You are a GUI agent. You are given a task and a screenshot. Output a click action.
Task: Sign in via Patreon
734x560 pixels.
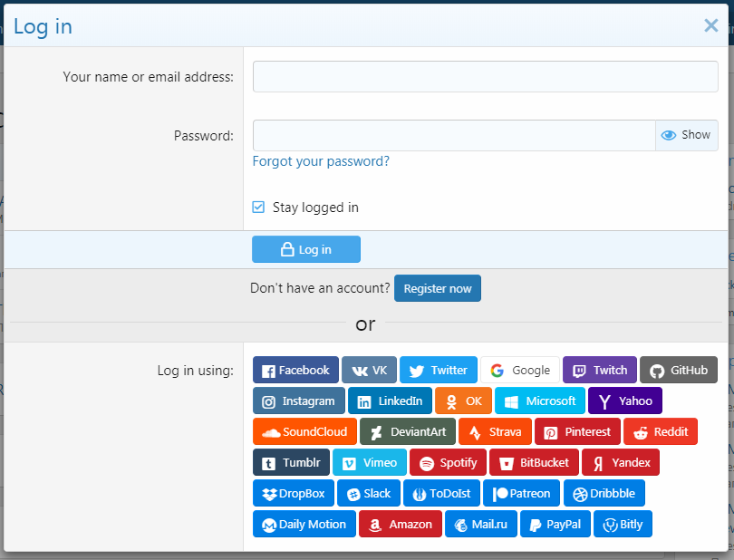click(x=521, y=494)
